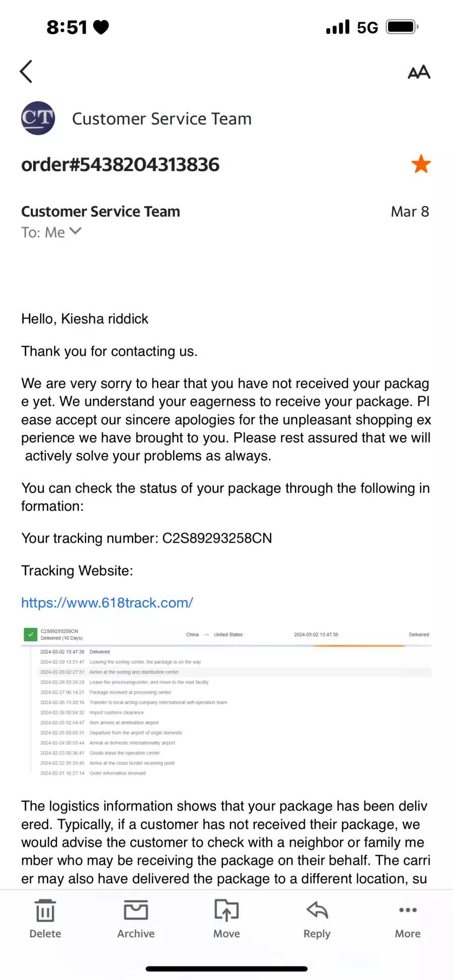This screenshot has height=980, width=453.
Task: Tap the order#5438204313836 subject line
Action: (x=120, y=165)
